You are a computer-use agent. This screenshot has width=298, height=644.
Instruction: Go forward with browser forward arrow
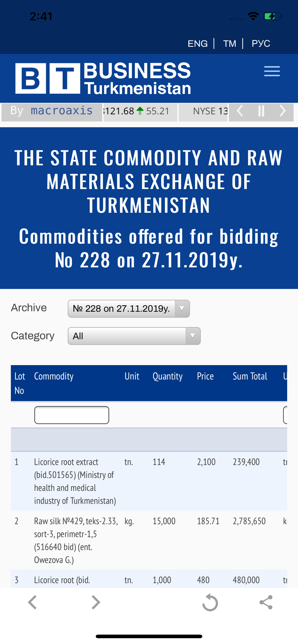[x=96, y=602]
